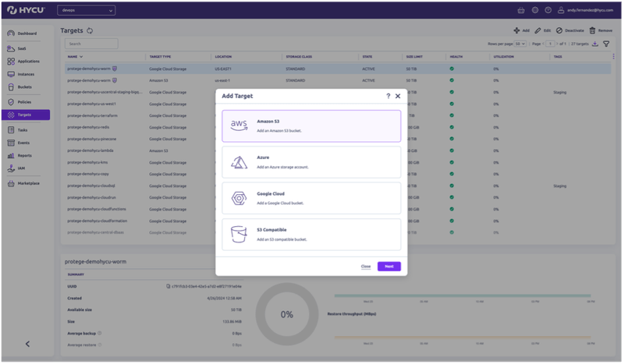624x364 pixels.
Task: Expand the devops protection set dropdown
Action: pyautogui.click(x=86, y=10)
